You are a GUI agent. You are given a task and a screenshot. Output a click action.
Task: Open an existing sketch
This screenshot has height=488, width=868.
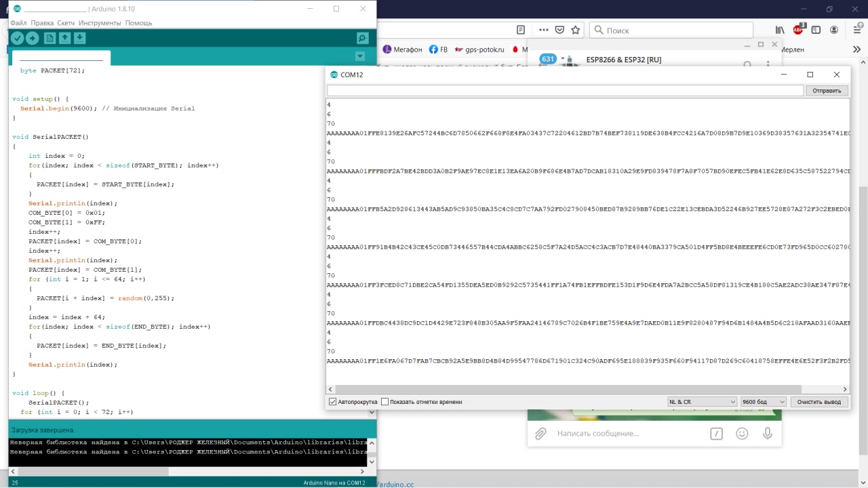tap(64, 39)
